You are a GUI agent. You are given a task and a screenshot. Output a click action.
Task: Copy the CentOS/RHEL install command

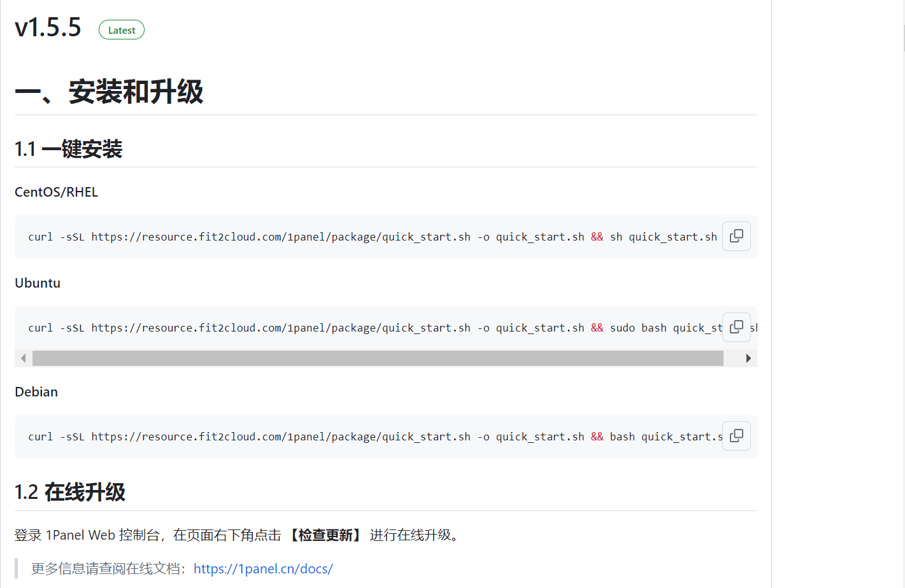pyautogui.click(x=736, y=236)
